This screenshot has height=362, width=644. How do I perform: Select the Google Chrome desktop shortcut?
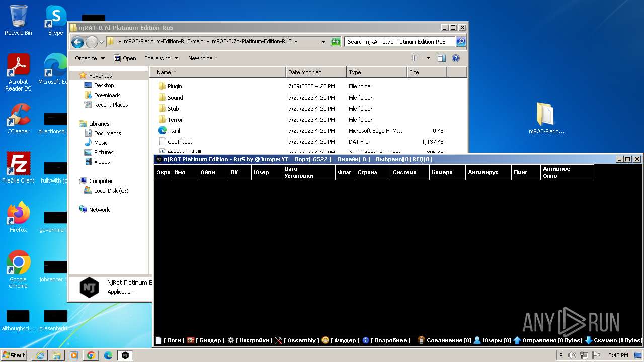(18, 269)
